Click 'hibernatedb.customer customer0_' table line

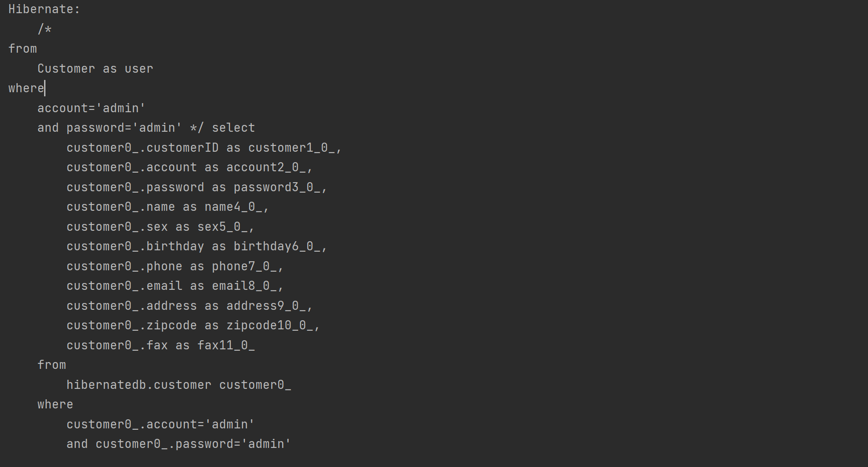click(x=179, y=385)
